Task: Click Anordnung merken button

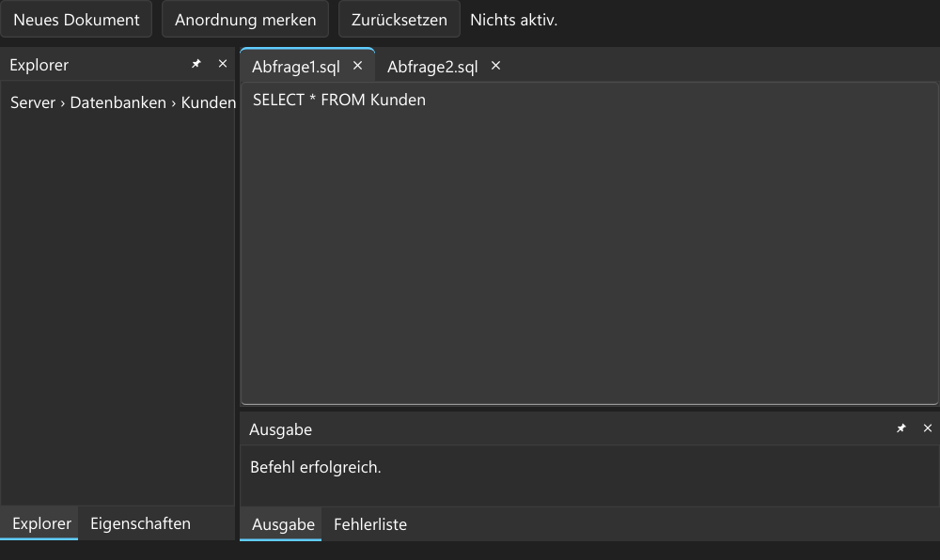Action: pyautogui.click(x=245, y=19)
